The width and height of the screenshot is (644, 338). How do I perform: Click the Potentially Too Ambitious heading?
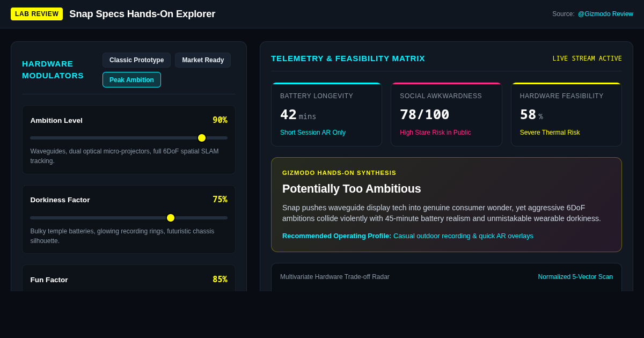point(352,189)
